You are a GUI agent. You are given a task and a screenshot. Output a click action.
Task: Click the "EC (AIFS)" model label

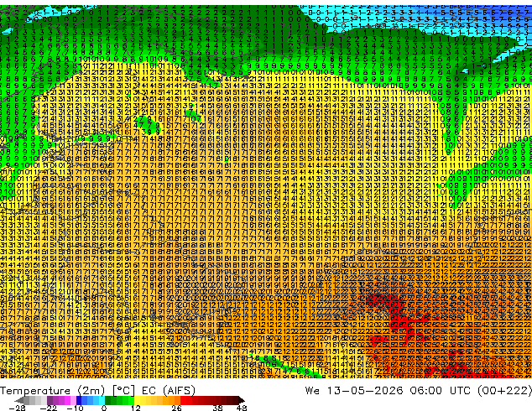pyautogui.click(x=169, y=391)
